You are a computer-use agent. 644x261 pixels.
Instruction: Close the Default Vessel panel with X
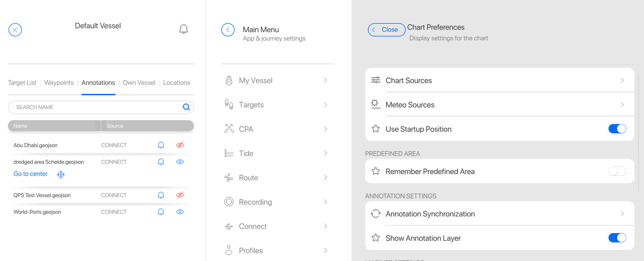click(15, 30)
